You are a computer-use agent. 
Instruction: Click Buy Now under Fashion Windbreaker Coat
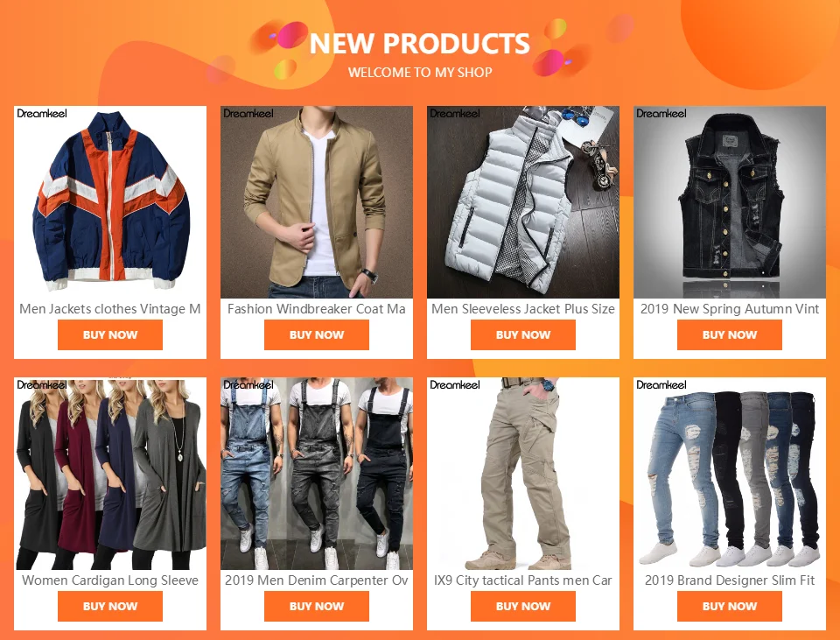[317, 335]
